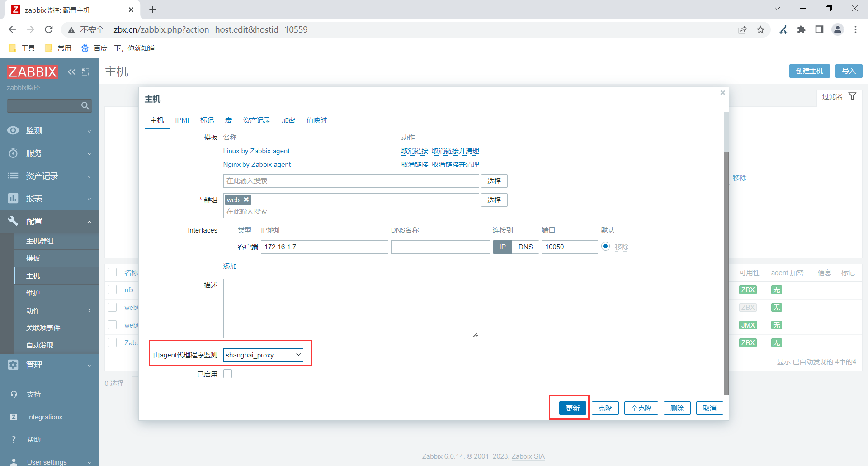Screen dimensions: 868x466
Task: Open the 服务 services clock icon
Action: click(13, 153)
